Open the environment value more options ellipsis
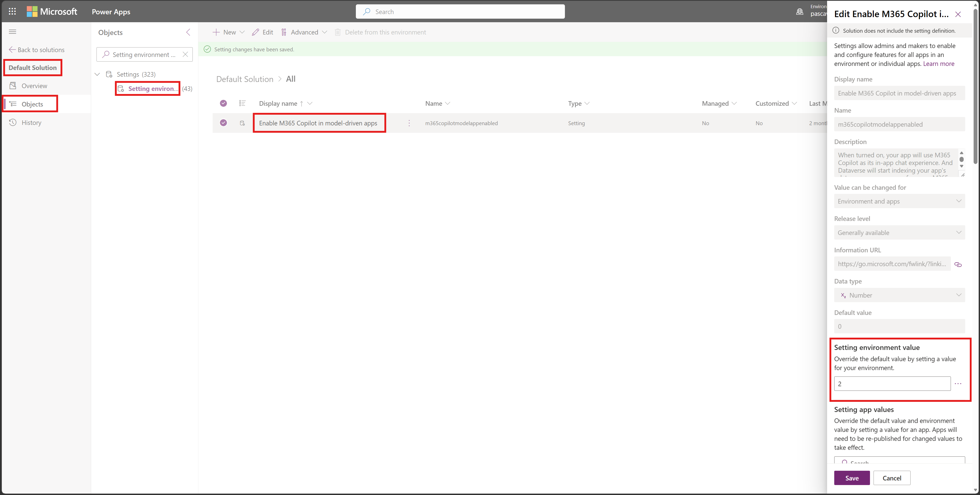The image size is (980, 495). pos(958,383)
